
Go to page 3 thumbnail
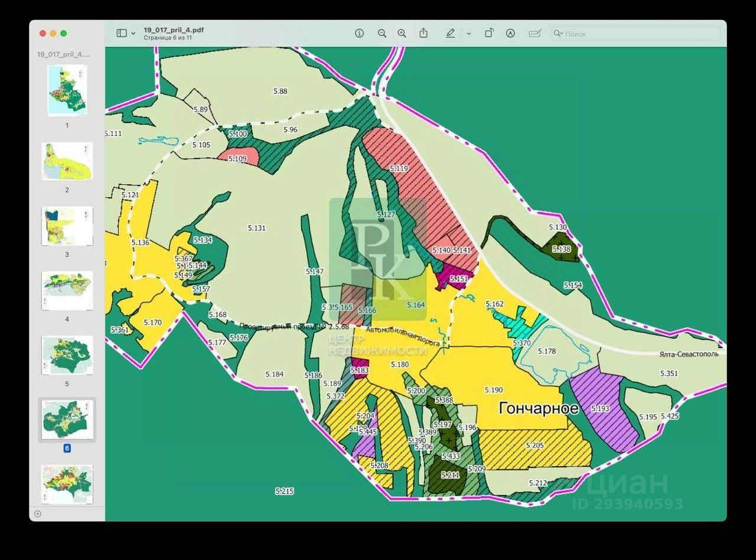click(67, 226)
